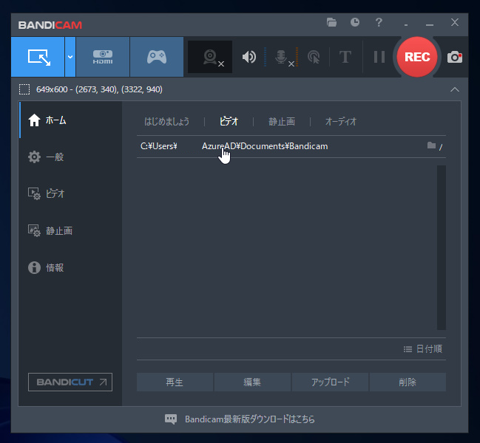Open the help question mark
Image resolution: width=480 pixels, height=443 pixels.
click(x=379, y=22)
